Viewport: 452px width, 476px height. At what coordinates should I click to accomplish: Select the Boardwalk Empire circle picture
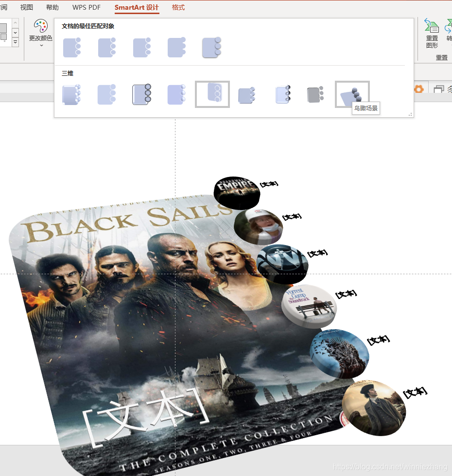click(237, 193)
